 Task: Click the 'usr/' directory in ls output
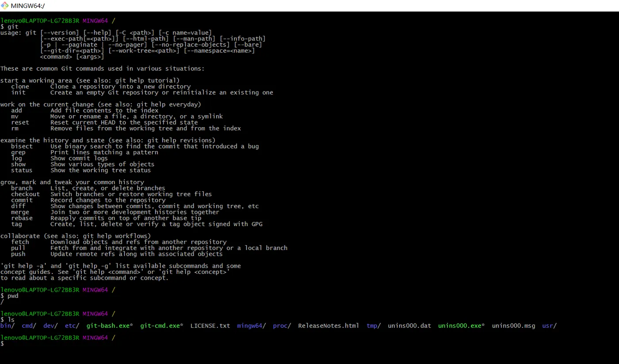(550, 326)
